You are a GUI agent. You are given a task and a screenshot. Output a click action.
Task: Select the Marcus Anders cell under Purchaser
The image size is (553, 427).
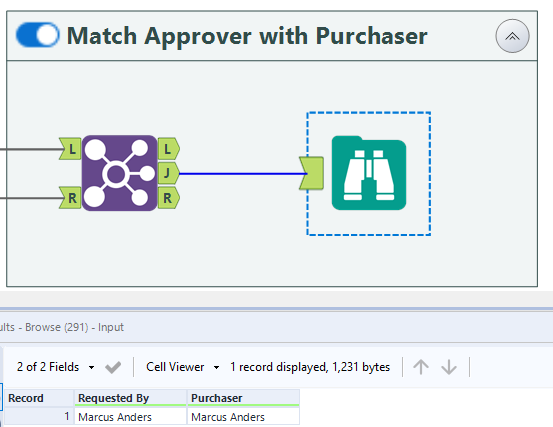(x=243, y=417)
